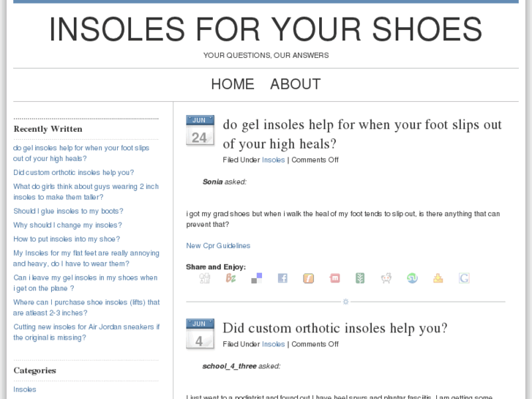Share the post on Facebook
Image resolution: width=532 pixels, height=399 pixels.
click(x=282, y=278)
